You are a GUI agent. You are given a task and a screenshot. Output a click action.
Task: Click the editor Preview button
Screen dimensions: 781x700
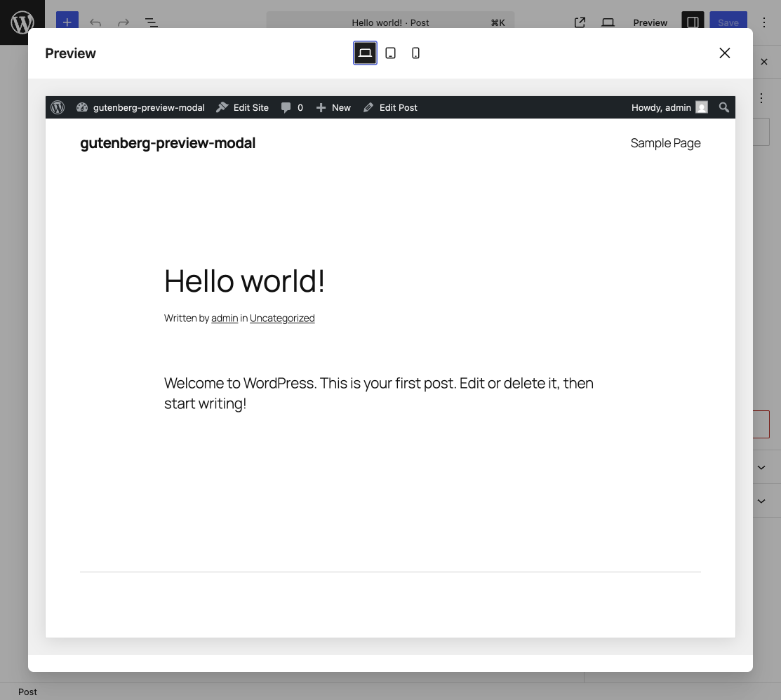point(650,22)
